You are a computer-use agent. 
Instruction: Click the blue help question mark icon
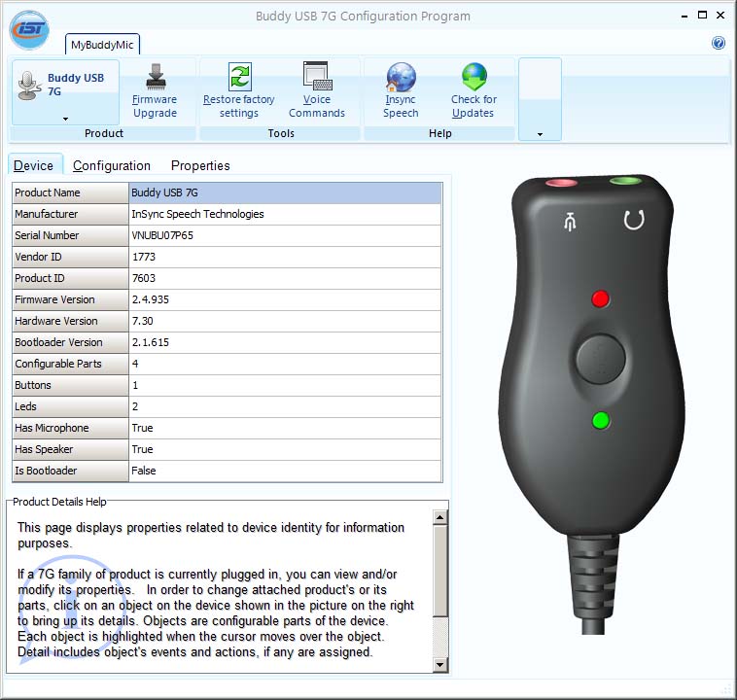719,43
